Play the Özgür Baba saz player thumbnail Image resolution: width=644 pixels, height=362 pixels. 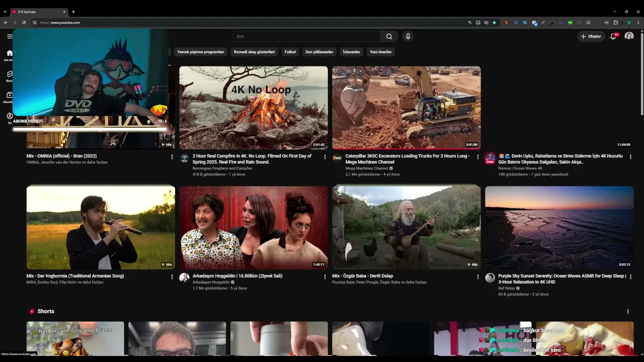pos(407,228)
